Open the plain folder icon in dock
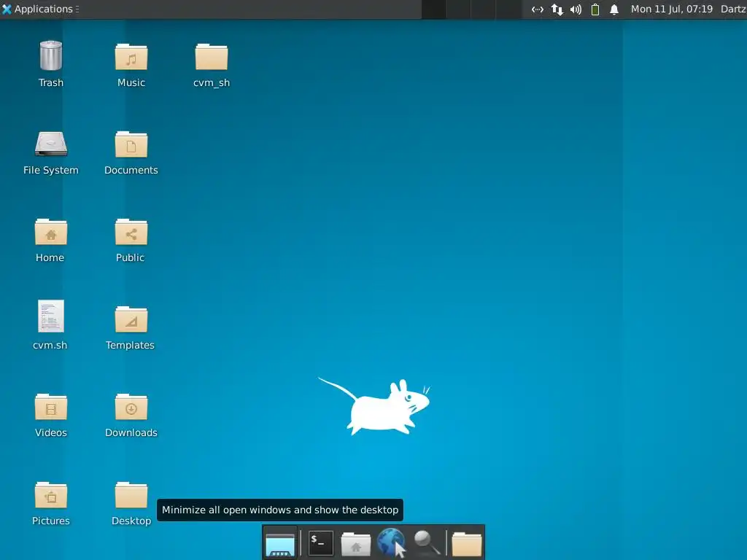Viewport: 747px width, 560px height. click(466, 544)
